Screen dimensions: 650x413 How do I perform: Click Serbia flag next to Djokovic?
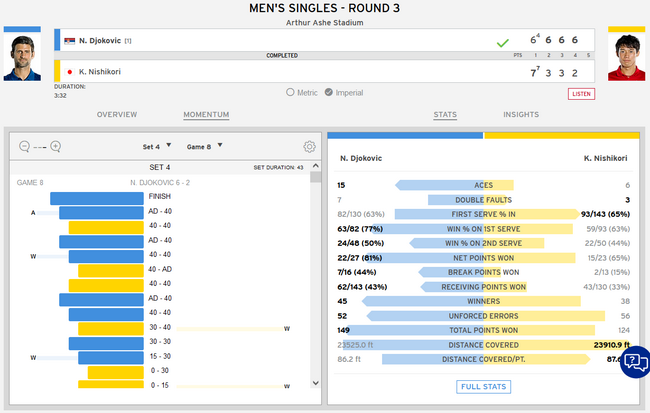(x=68, y=41)
